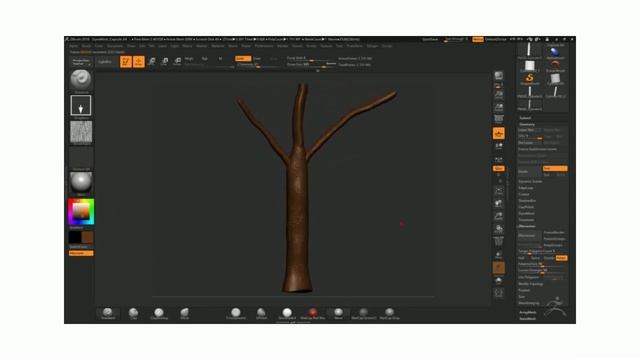The width and height of the screenshot is (640, 360).
Task: Select the Scale transform tool
Action: click(x=164, y=62)
